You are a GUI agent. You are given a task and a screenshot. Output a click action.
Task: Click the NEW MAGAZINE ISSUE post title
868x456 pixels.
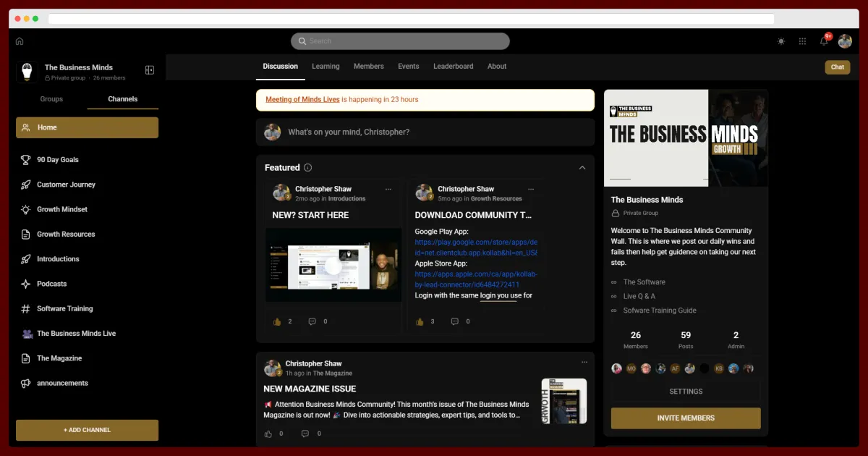coord(310,389)
